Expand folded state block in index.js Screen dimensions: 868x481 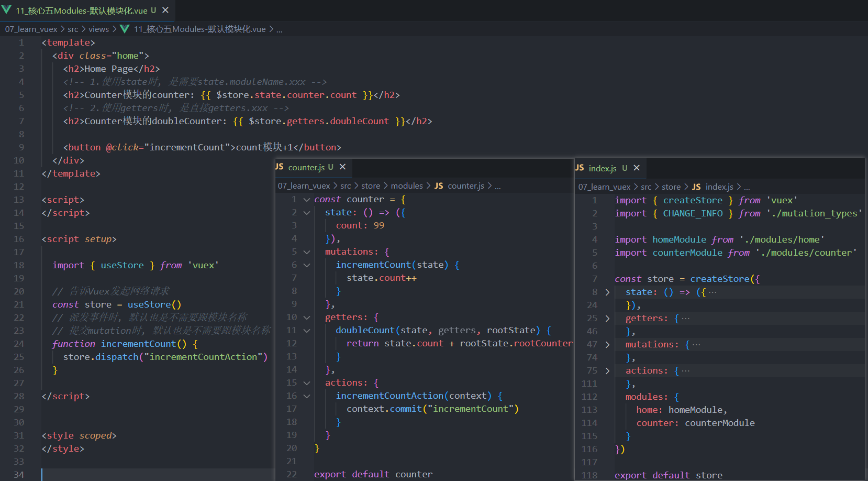607,292
